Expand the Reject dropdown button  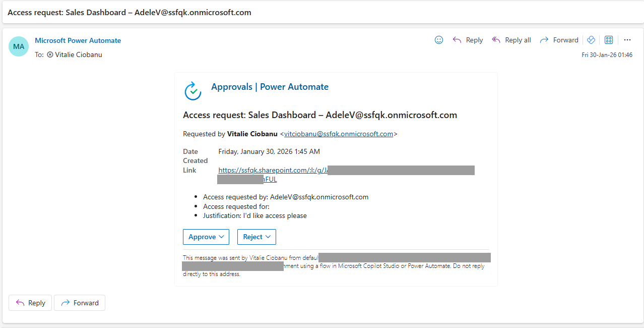click(x=256, y=237)
